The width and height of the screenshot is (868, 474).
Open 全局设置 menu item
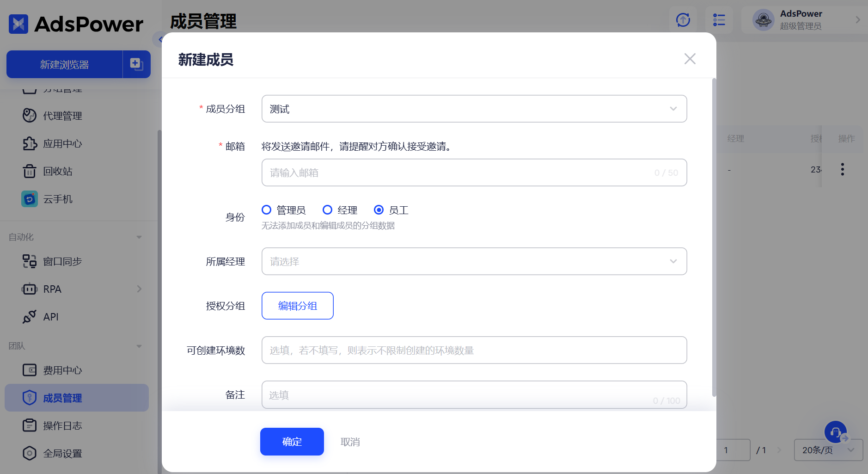click(x=62, y=454)
